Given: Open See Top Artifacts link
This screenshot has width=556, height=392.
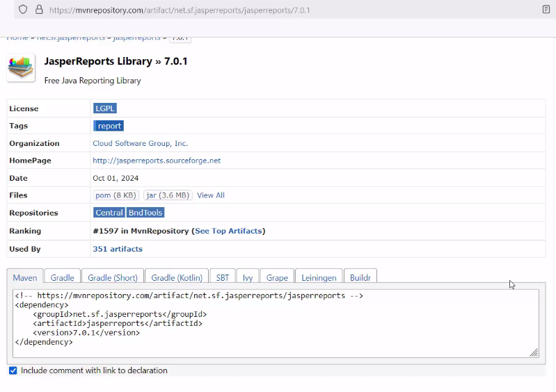Looking at the screenshot, I should pos(228,231).
